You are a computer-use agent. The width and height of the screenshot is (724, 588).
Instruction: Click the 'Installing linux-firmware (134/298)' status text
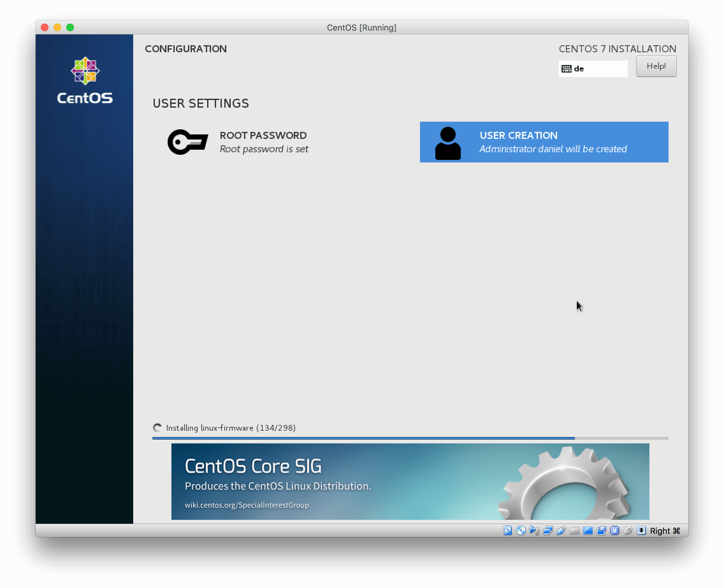tap(231, 428)
